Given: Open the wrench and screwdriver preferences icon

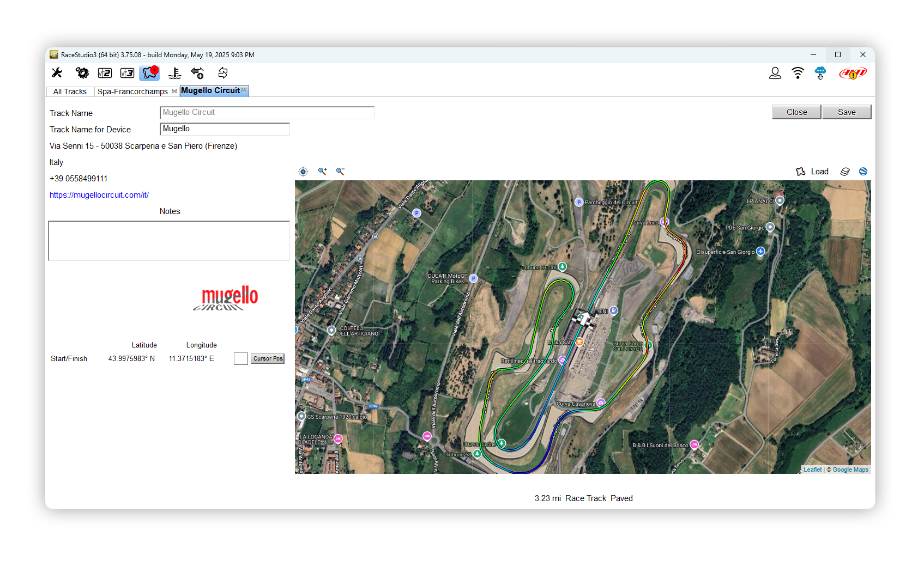Looking at the screenshot, I should (57, 73).
